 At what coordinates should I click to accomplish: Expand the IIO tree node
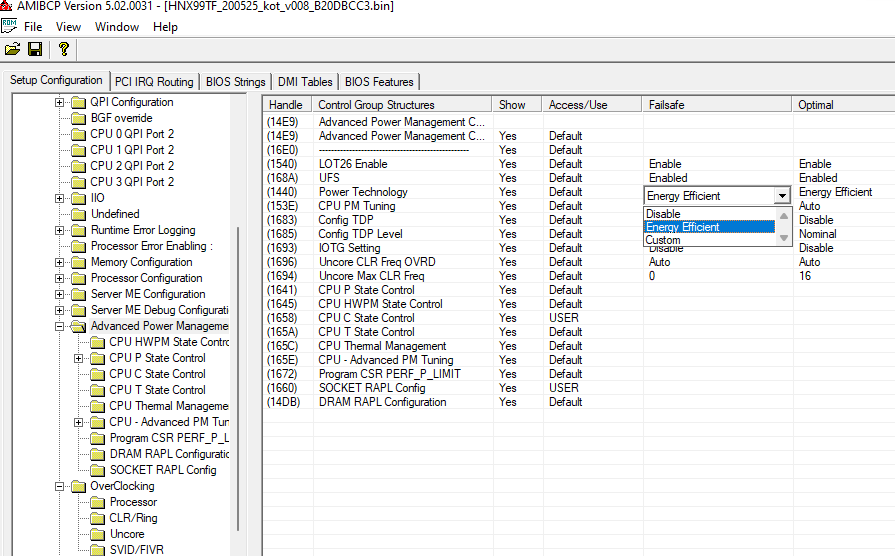(59, 199)
